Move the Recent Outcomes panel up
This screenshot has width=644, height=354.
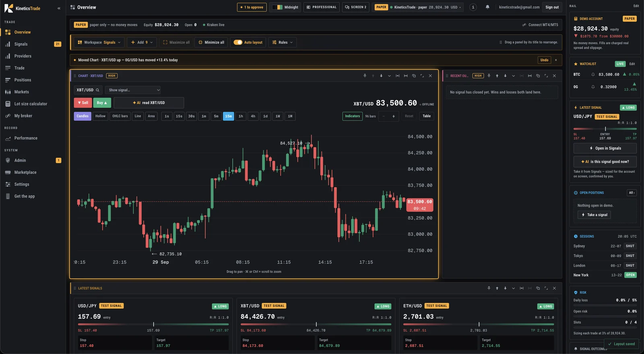click(497, 76)
